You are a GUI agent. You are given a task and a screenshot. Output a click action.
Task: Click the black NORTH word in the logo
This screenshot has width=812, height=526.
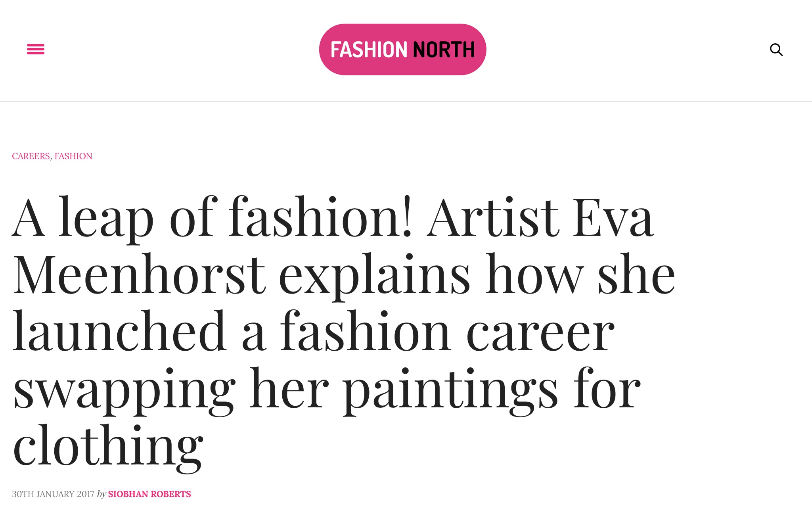(x=444, y=50)
